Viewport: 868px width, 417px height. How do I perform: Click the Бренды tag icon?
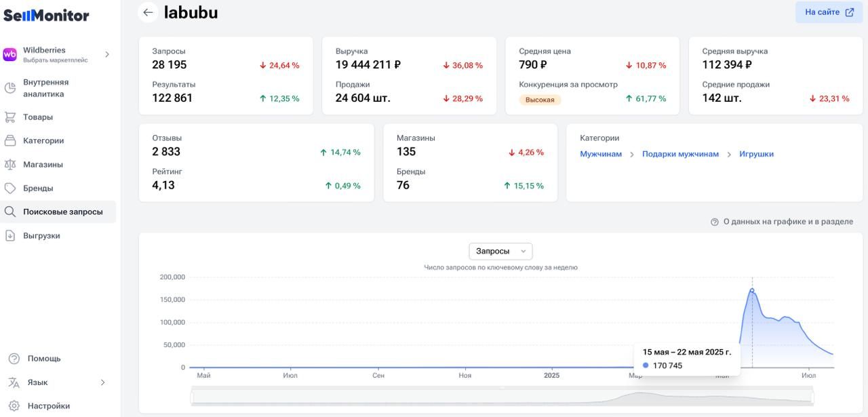[10, 188]
